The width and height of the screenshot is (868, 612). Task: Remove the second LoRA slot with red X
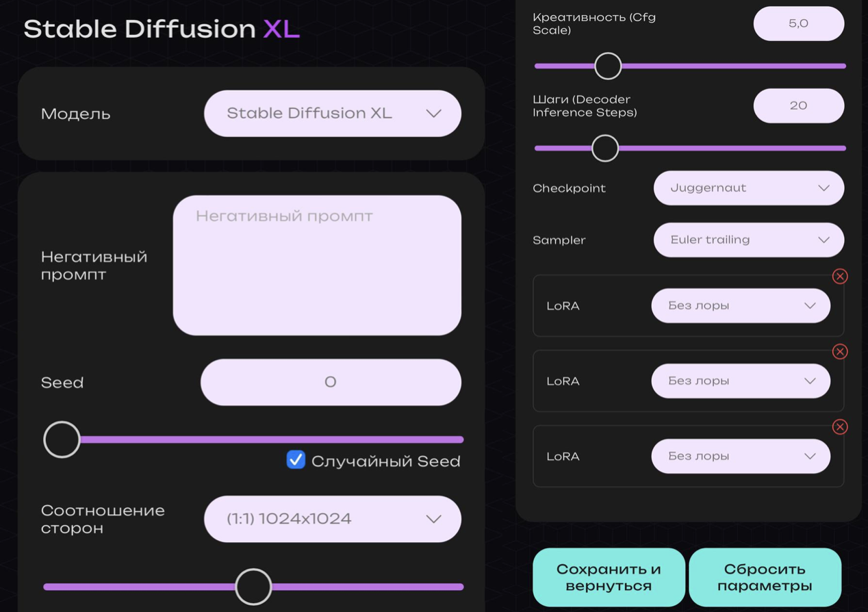coord(840,351)
